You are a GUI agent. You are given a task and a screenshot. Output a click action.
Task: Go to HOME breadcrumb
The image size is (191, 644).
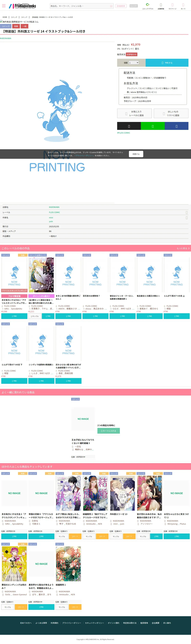pyautogui.click(x=5, y=17)
